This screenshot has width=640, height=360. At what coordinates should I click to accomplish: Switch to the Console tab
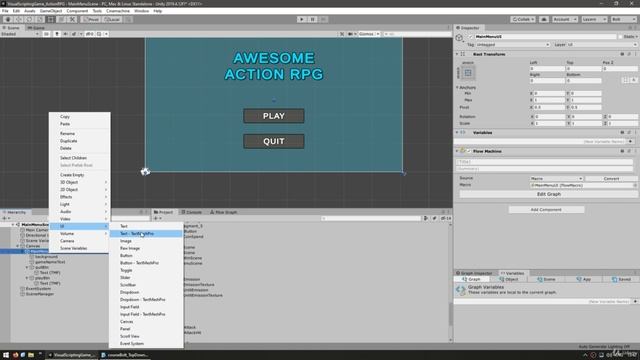click(191, 212)
